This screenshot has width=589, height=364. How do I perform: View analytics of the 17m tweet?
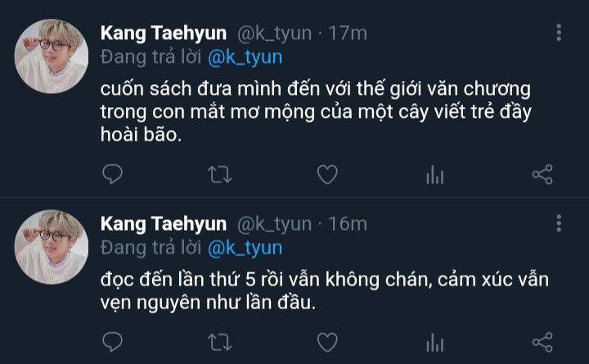click(435, 175)
